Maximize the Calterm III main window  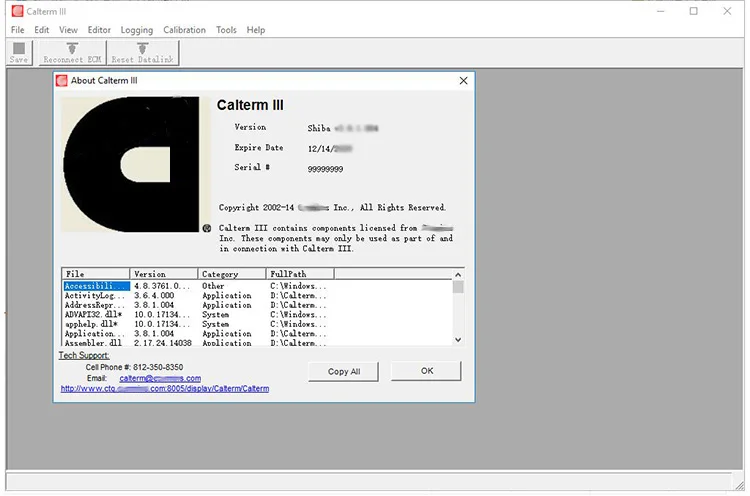pos(694,11)
